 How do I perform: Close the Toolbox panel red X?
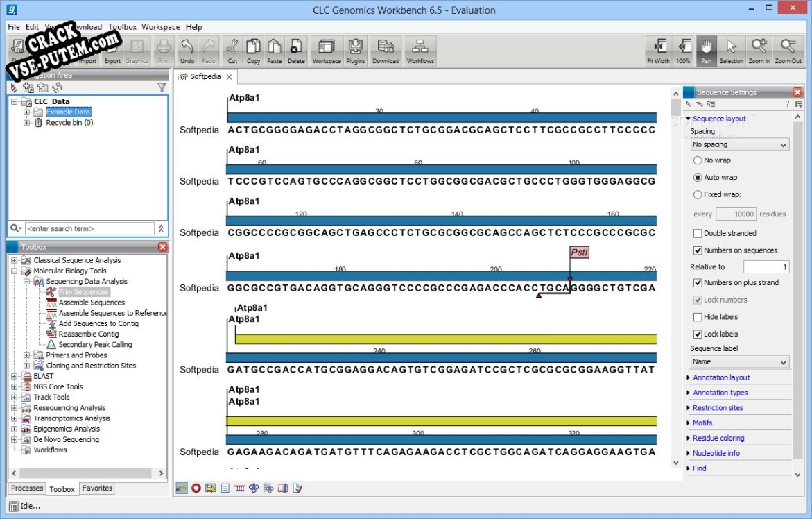162,247
